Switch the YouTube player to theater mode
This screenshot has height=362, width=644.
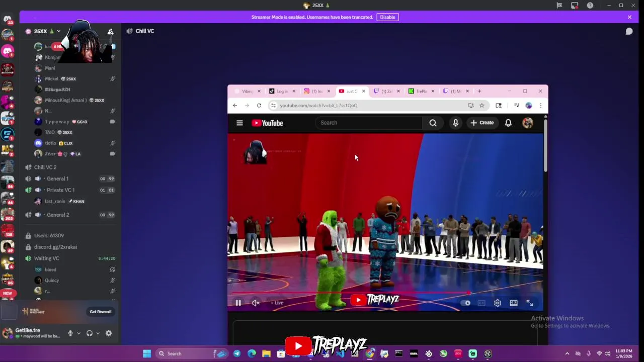(513, 303)
